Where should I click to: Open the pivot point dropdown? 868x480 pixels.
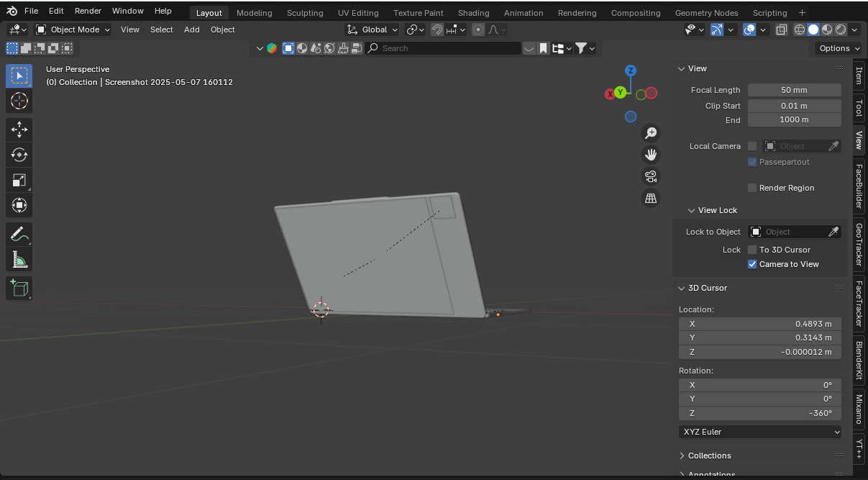pyautogui.click(x=415, y=30)
